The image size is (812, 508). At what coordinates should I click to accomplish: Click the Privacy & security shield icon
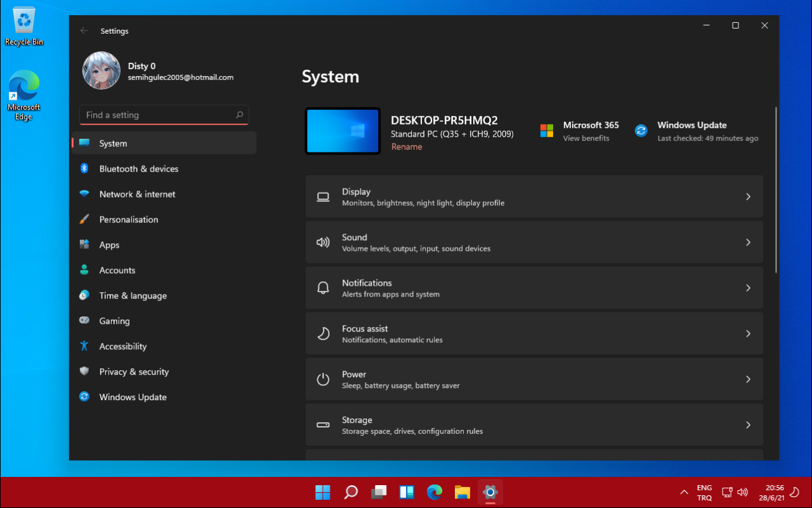(x=84, y=371)
